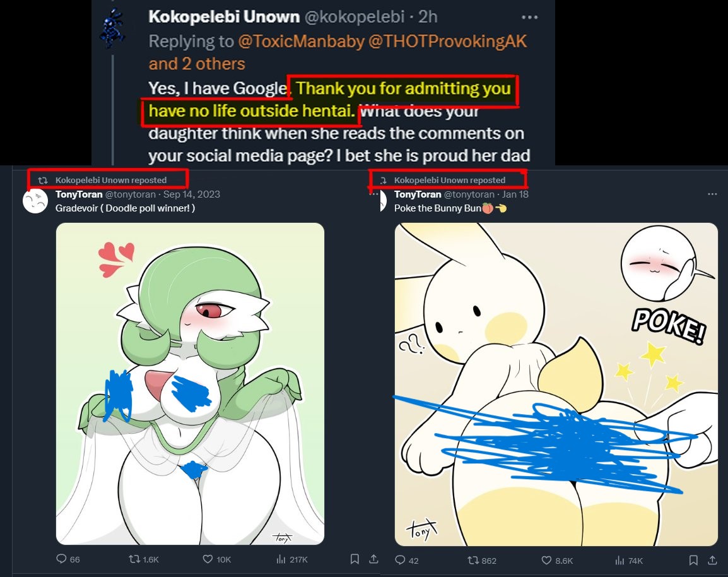Repost the post with 862 reposts
Viewport: 728px width, 577px height.
click(482, 560)
